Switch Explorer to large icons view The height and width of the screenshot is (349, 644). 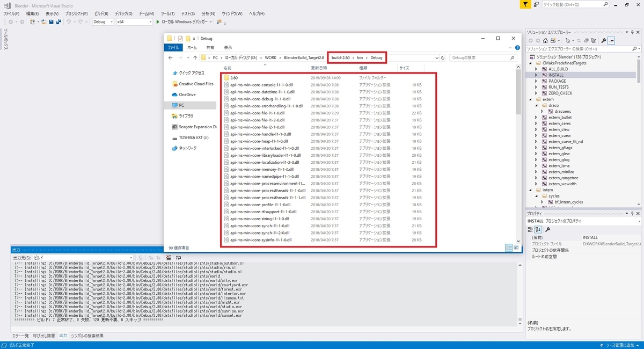click(x=516, y=248)
